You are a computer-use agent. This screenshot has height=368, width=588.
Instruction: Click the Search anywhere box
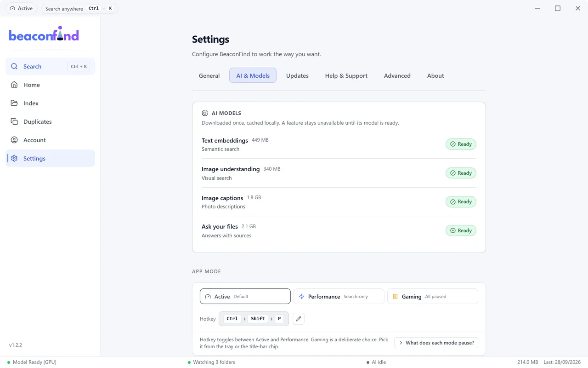click(79, 8)
